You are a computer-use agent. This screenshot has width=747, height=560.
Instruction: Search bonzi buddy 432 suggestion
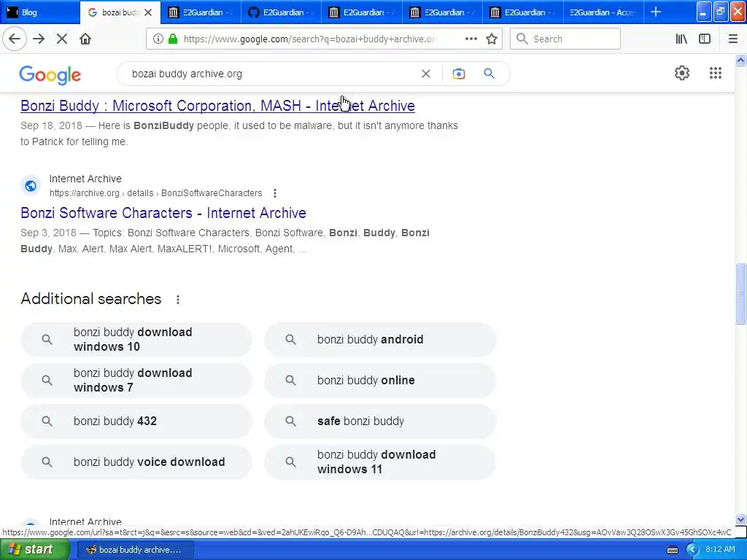136,421
